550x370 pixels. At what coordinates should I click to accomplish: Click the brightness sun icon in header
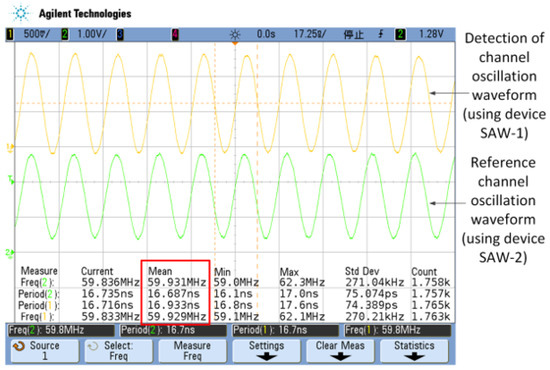pyautogui.click(x=235, y=35)
